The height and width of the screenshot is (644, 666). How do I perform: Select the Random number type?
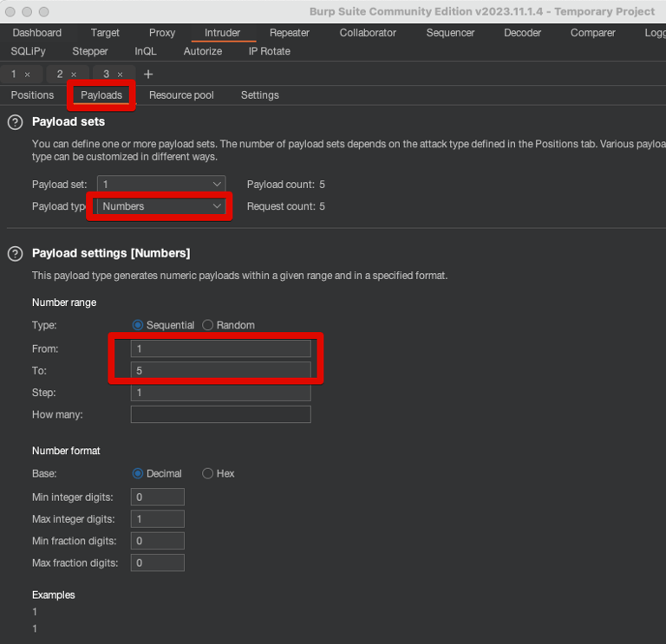pyautogui.click(x=208, y=325)
